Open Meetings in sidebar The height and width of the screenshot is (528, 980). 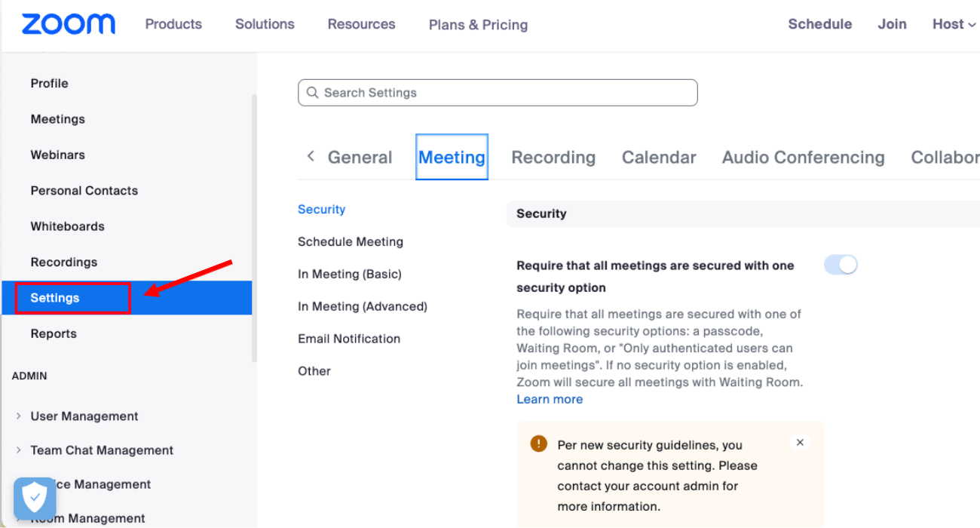click(57, 119)
